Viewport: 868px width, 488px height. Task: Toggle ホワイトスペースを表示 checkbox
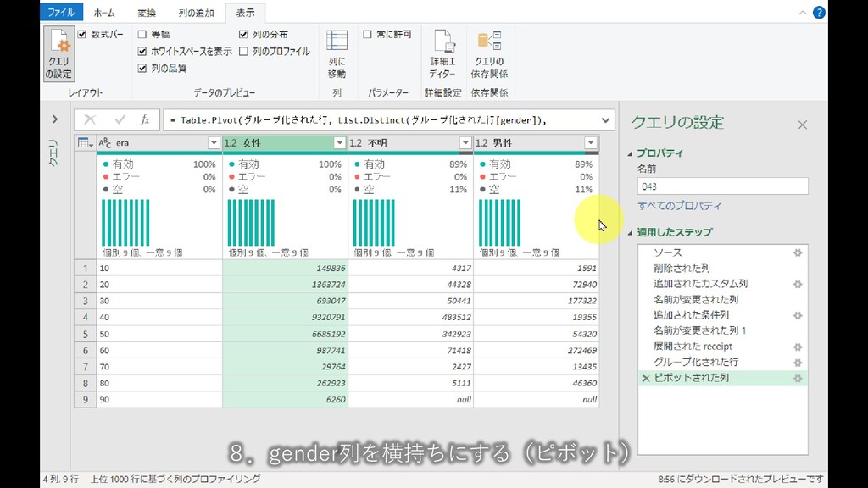coord(142,52)
